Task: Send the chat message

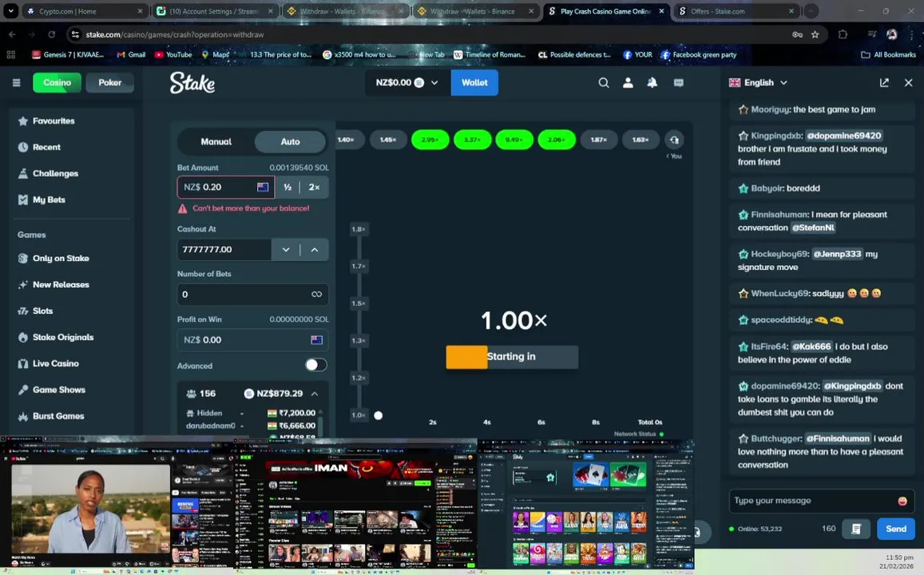Action: point(896,529)
